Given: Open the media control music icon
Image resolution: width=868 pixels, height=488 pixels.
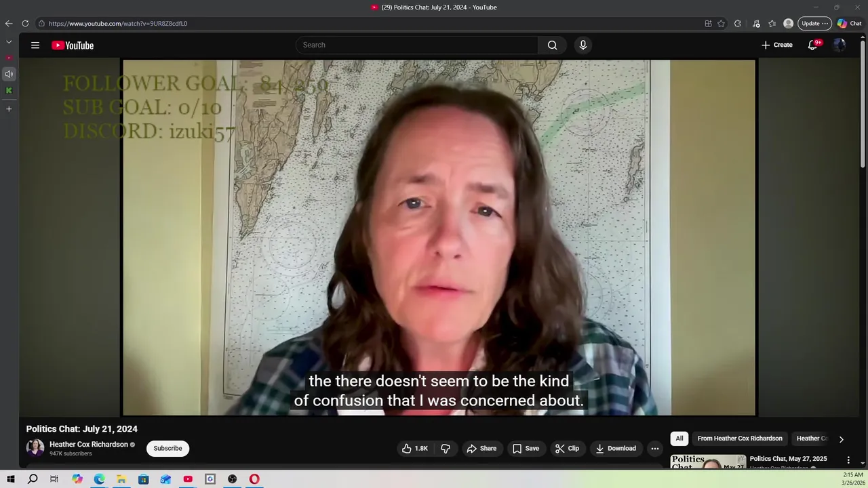Looking at the screenshot, I should coord(756,24).
